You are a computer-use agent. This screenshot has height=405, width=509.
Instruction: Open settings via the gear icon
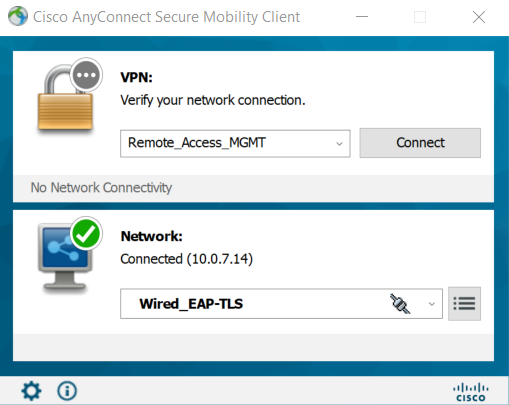coord(31,391)
